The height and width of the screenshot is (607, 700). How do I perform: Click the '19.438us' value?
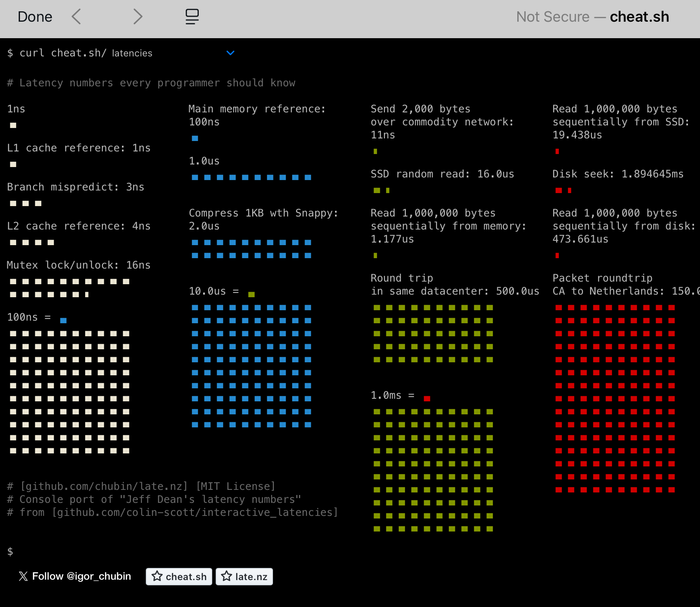click(578, 135)
